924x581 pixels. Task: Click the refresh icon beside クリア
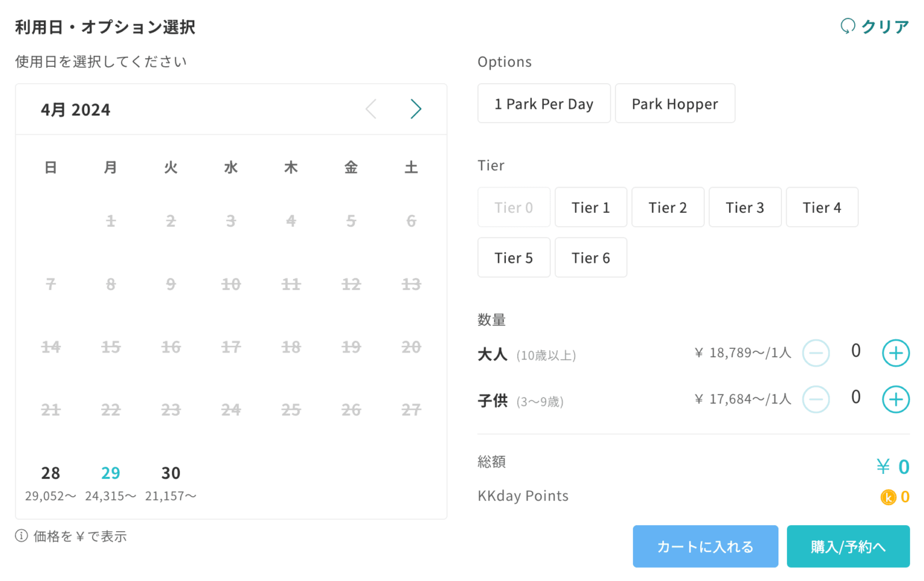click(x=848, y=26)
